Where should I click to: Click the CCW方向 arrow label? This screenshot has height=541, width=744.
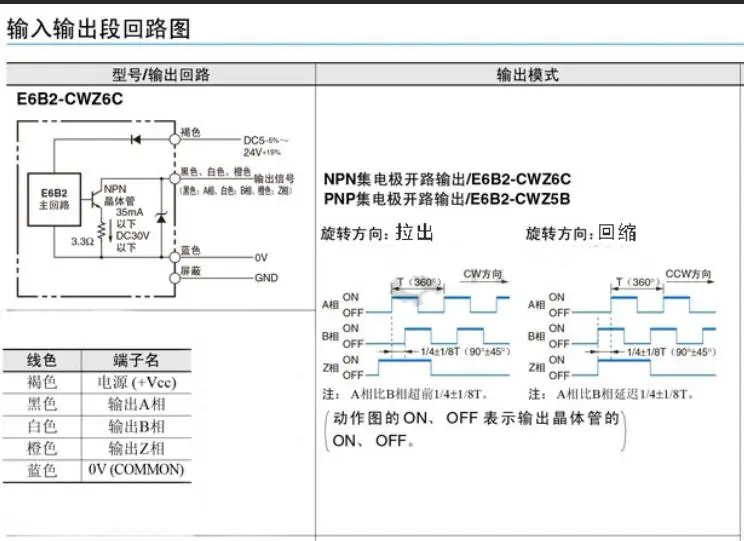[x=688, y=274]
